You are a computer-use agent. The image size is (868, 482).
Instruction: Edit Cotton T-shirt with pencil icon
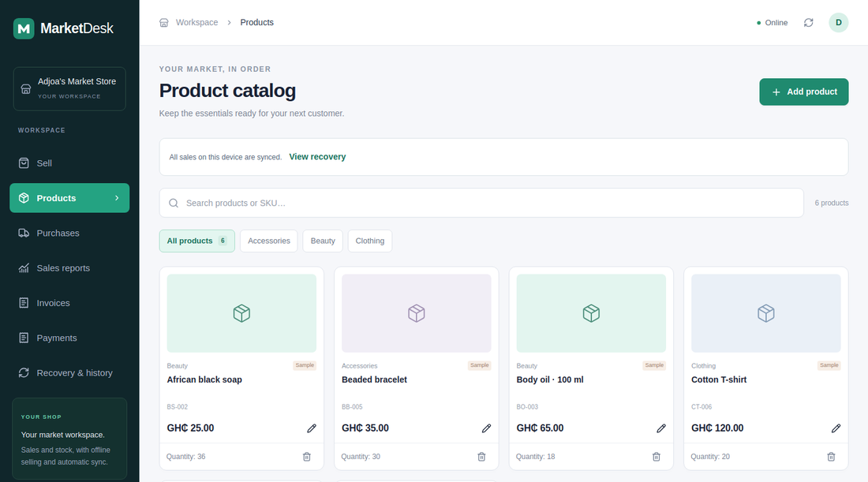pyautogui.click(x=836, y=428)
